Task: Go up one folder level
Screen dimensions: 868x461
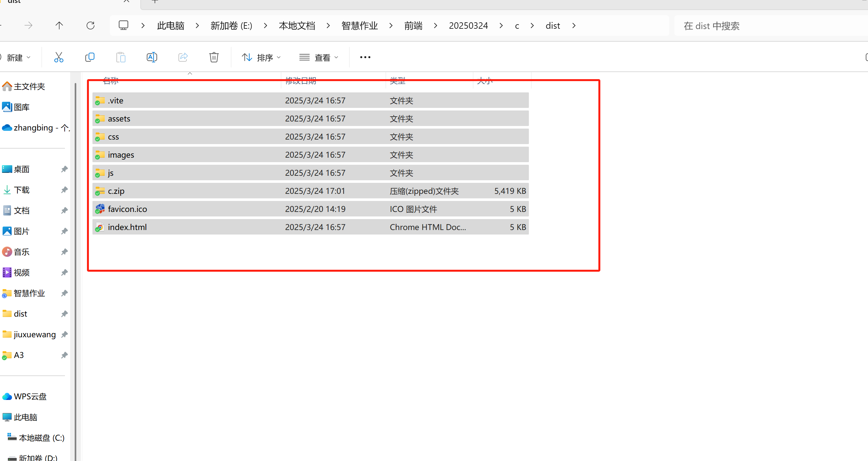Action: tap(59, 26)
